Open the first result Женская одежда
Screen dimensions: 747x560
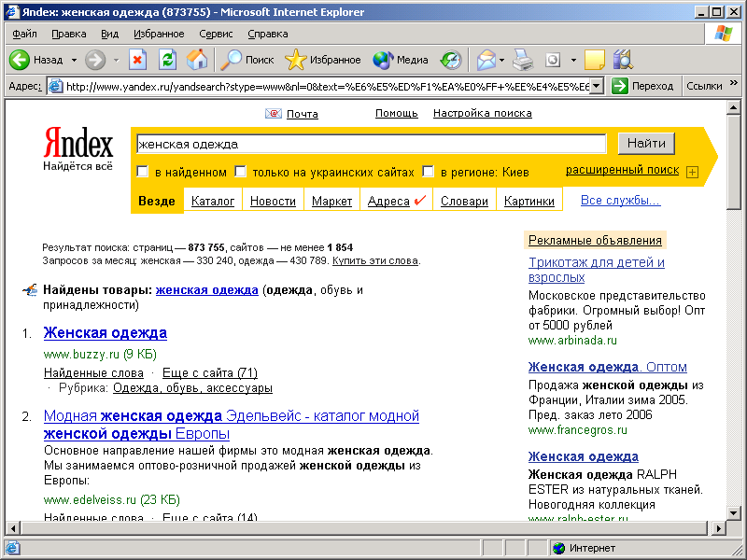pos(106,333)
